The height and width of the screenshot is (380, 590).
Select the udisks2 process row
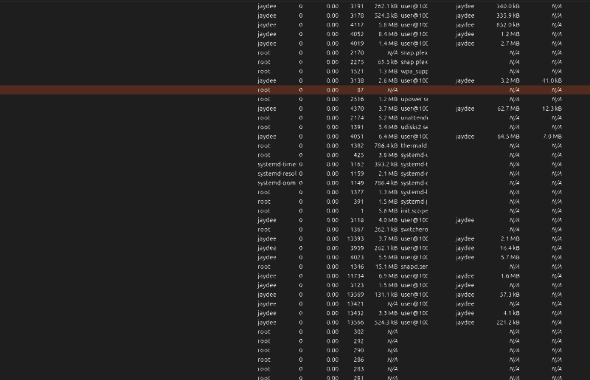[x=295, y=127]
